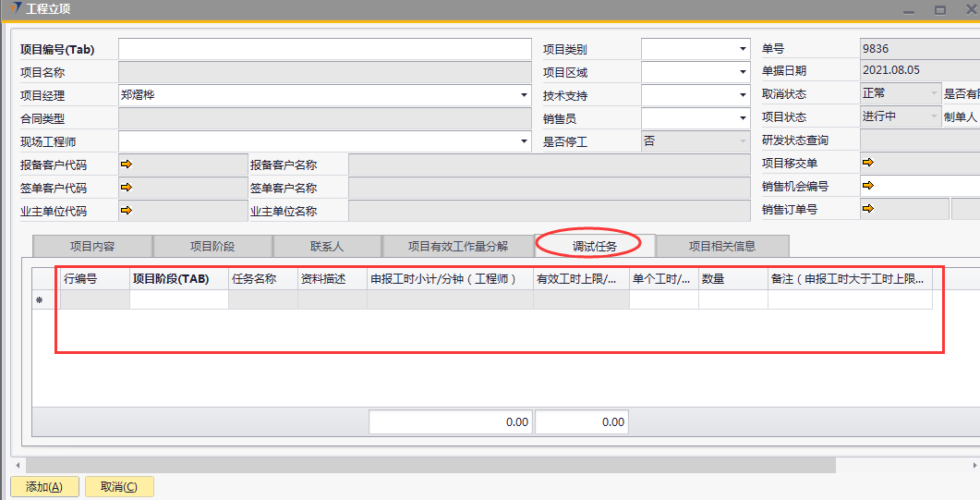980x500 pixels.
Task: Click arrow icon beside 签单客户代码
Action: [127, 188]
